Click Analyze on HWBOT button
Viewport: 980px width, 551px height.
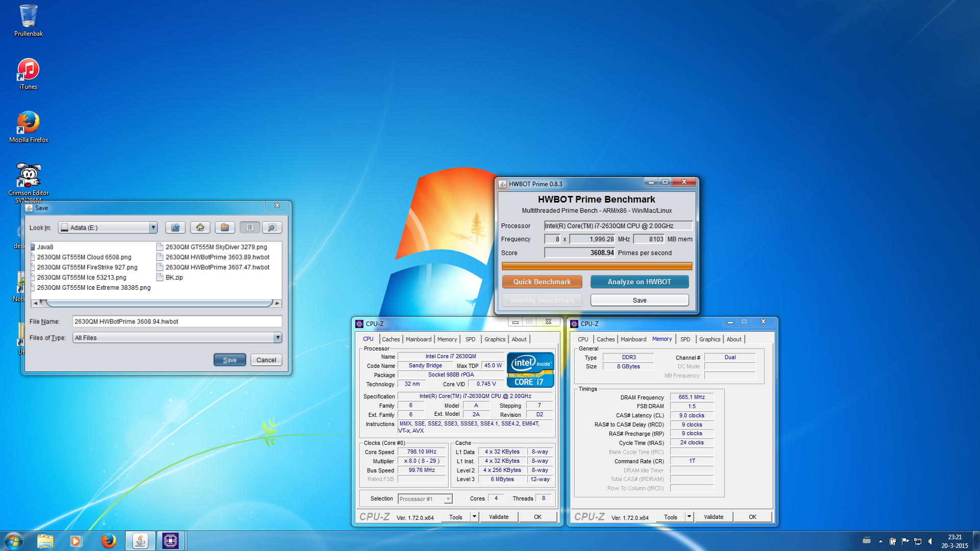click(640, 282)
